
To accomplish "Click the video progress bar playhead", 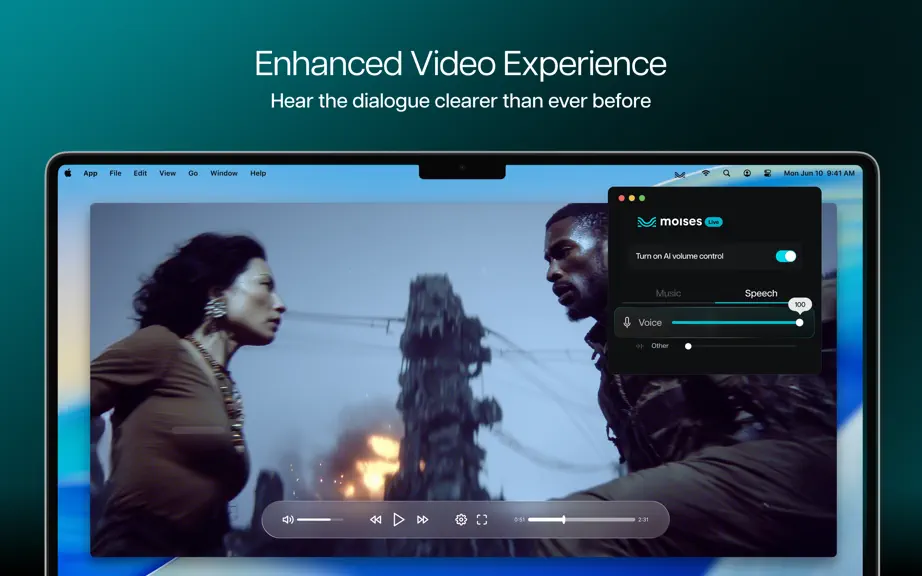I will (x=563, y=520).
